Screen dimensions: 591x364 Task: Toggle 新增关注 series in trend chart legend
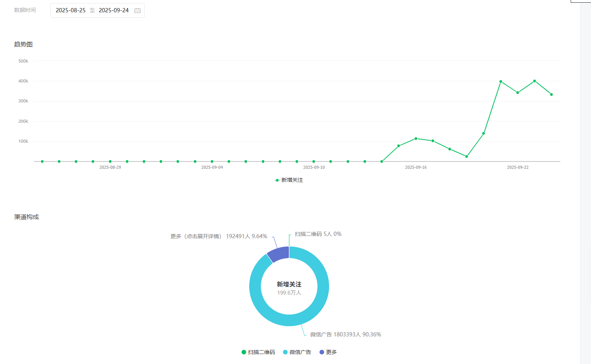(x=289, y=180)
